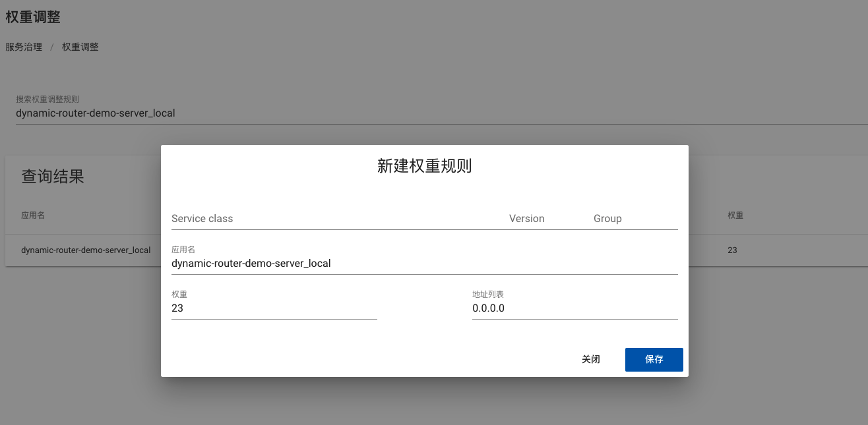Image resolution: width=868 pixels, height=425 pixels.
Task: Click the 地址列表 field showing 0.0.0.0
Action: (x=575, y=308)
